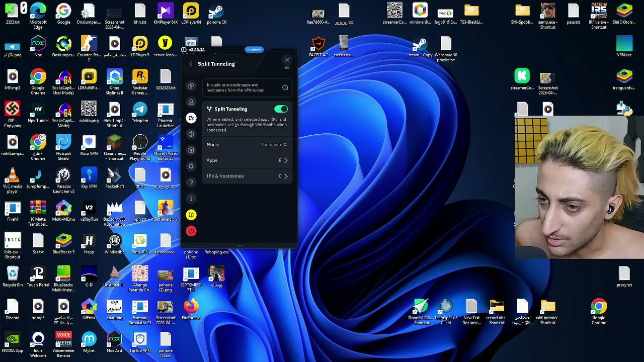Image resolution: width=644 pixels, height=362 pixels.
Task: Select the Google desktop shortcut
Action: [x=63, y=14]
